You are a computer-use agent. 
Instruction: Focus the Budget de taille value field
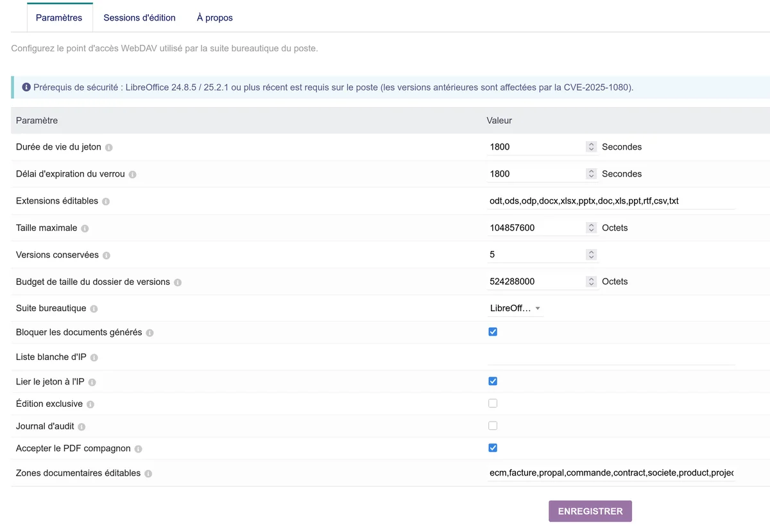(x=543, y=282)
